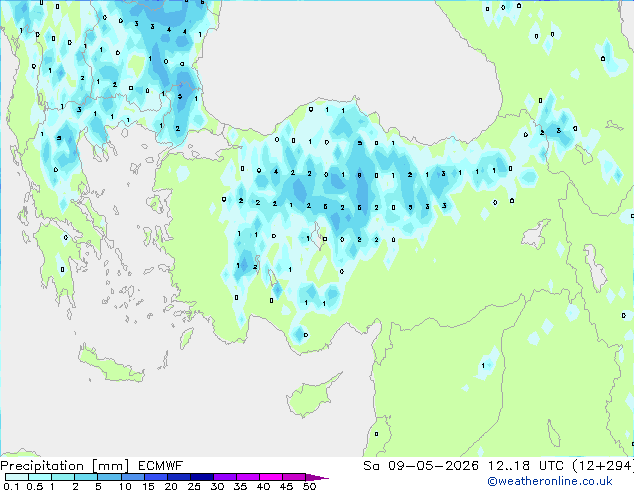This screenshot has height=490, width=634.
Task: Pick the 10–15 mm legend color swatch
Action: [x=132, y=477]
